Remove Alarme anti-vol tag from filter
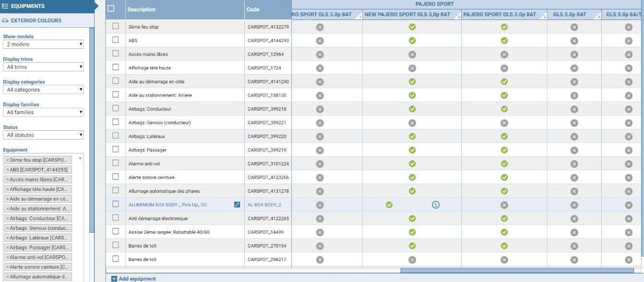The height and width of the screenshot is (282, 644). (x=8, y=257)
